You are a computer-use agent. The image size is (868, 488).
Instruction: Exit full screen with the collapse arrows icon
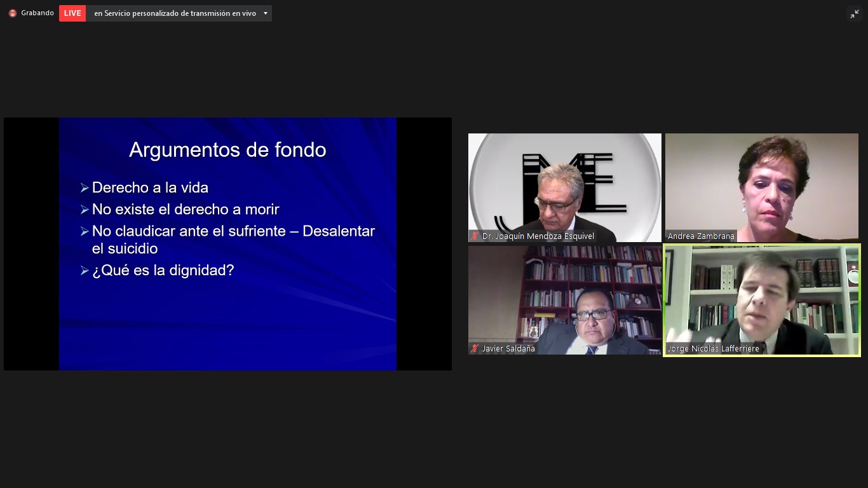tap(855, 14)
